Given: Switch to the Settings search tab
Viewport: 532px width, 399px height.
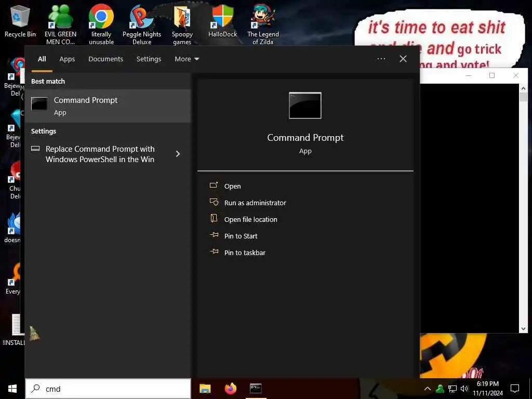Looking at the screenshot, I should coord(149,59).
